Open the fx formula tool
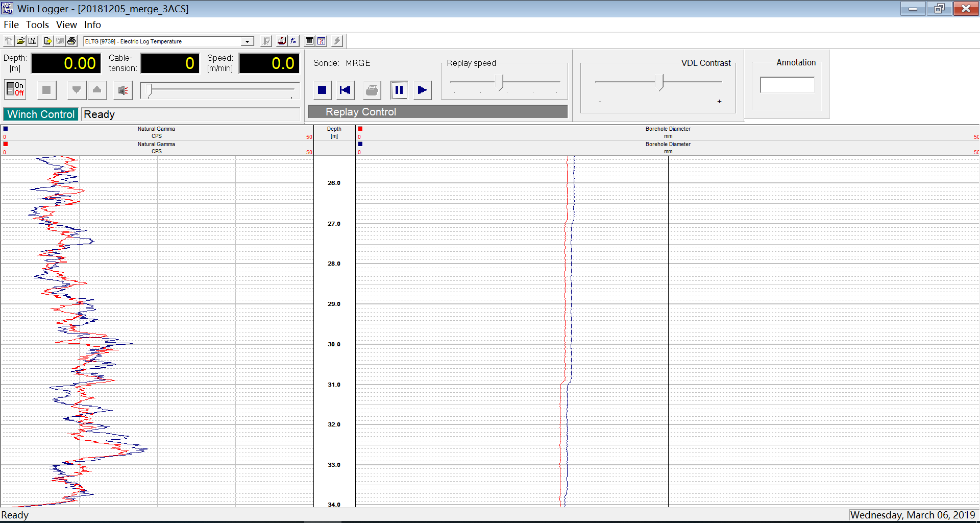 pos(293,41)
